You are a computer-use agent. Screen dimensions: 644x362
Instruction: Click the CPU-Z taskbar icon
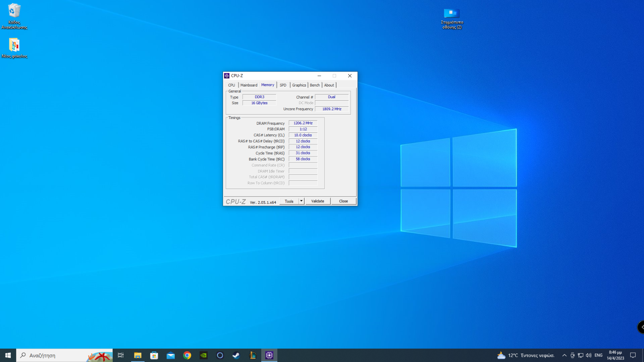tap(269, 355)
